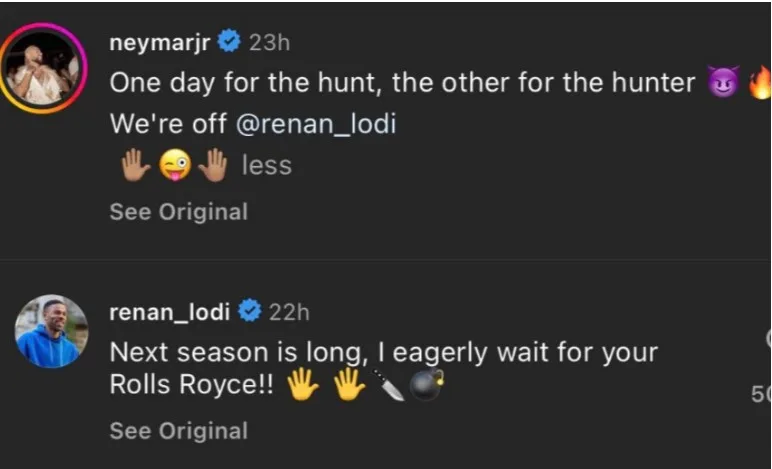Viewport: 772px width, 469px height.
Task: Click the verified badge next to neymarjr
Action: pyautogui.click(x=229, y=42)
